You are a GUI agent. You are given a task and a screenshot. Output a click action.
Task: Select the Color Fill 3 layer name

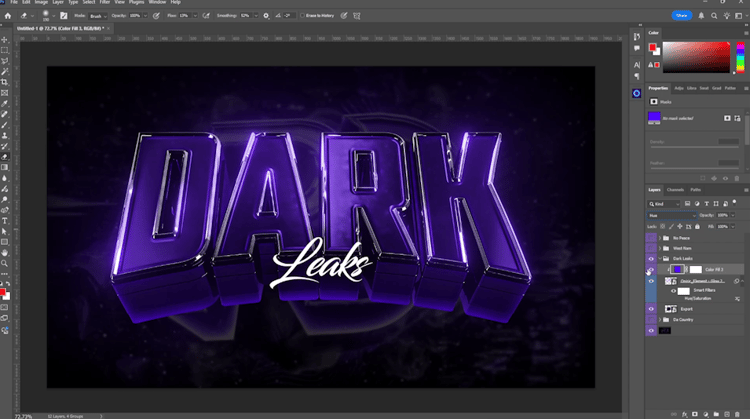coord(714,270)
